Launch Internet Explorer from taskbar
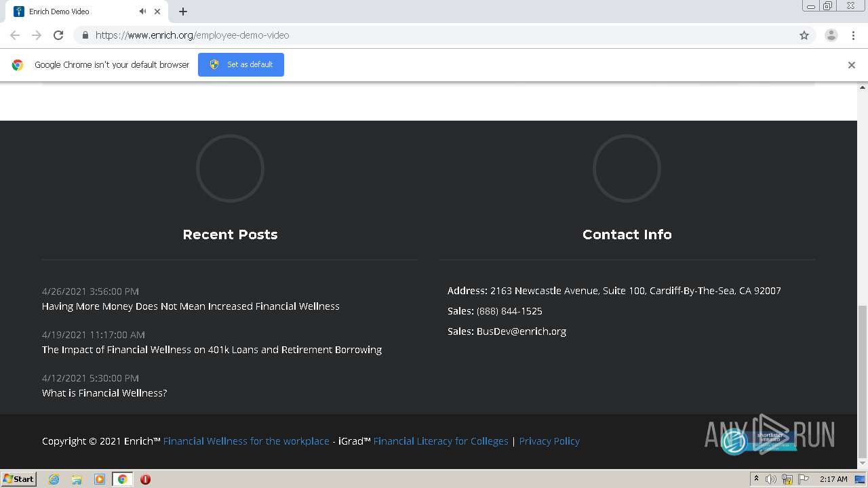868x488 pixels. coord(54,479)
